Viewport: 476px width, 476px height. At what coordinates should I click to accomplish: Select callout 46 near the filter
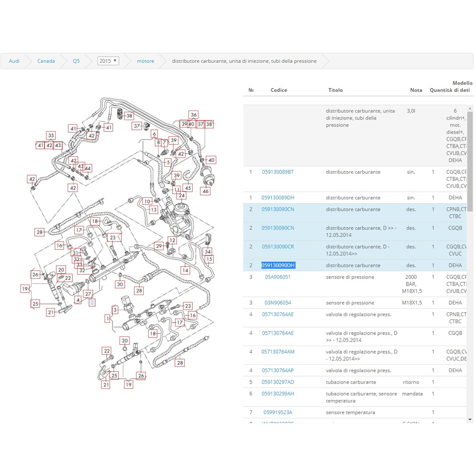pyautogui.click(x=206, y=191)
